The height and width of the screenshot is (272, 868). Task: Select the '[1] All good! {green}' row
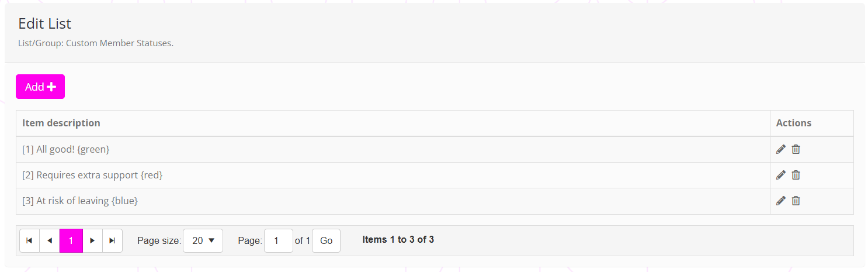pos(66,149)
